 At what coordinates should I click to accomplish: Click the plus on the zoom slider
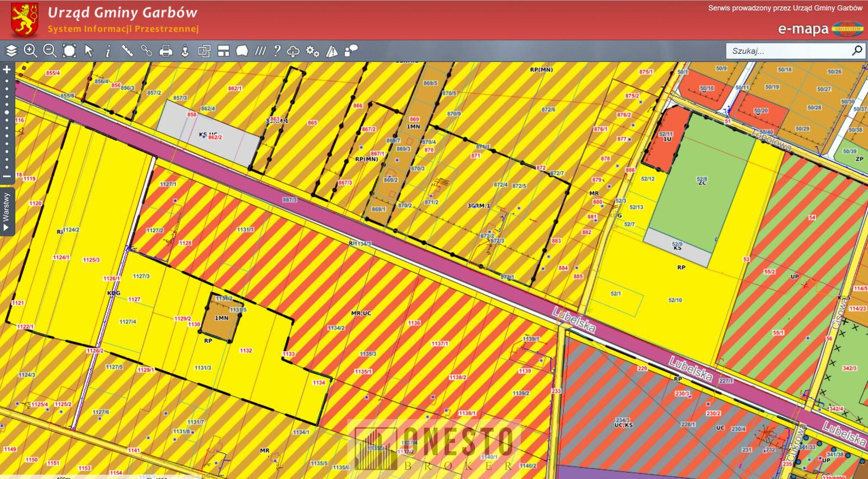(7, 70)
